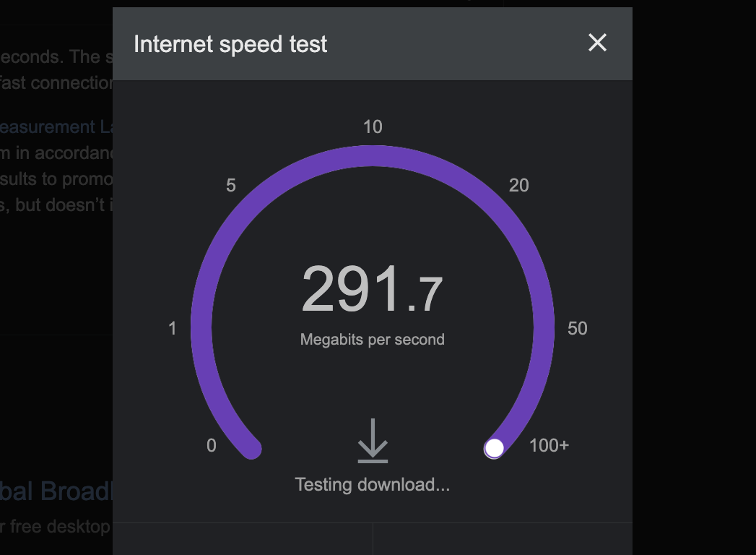Click the Testing download status text
This screenshot has height=555, width=756.
coord(372,484)
